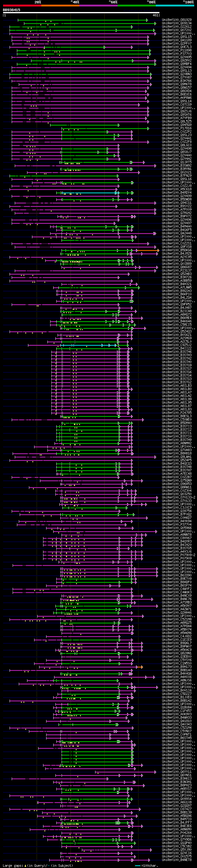Click the red ~20% identity legend bar
The height and width of the screenshot is (868, 197).
(x=22, y=6)
